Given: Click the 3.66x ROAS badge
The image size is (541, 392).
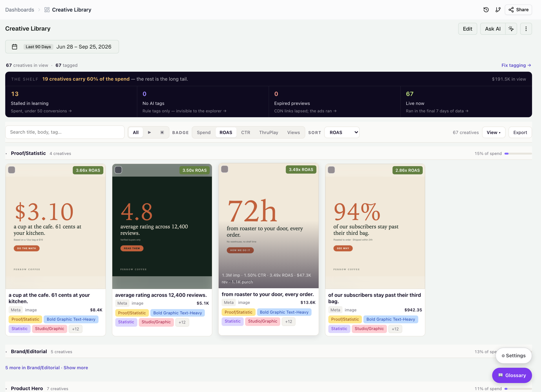Looking at the screenshot, I should click(x=88, y=170).
